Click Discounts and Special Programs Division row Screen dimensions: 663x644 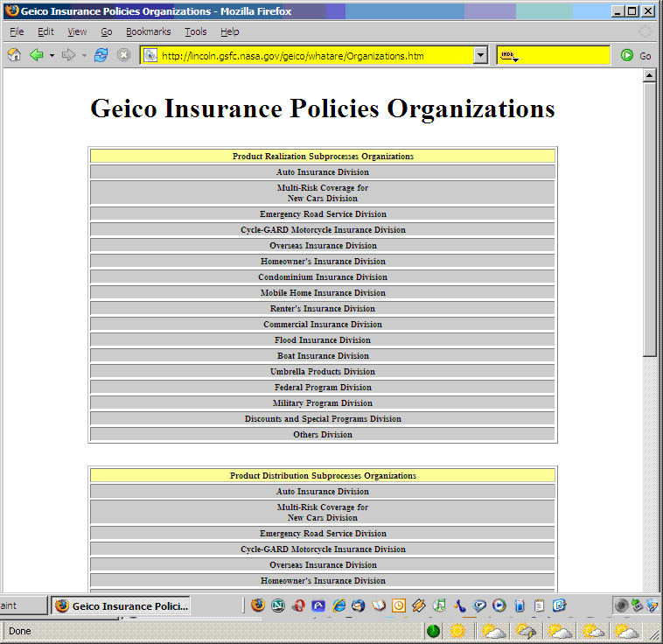click(x=323, y=418)
